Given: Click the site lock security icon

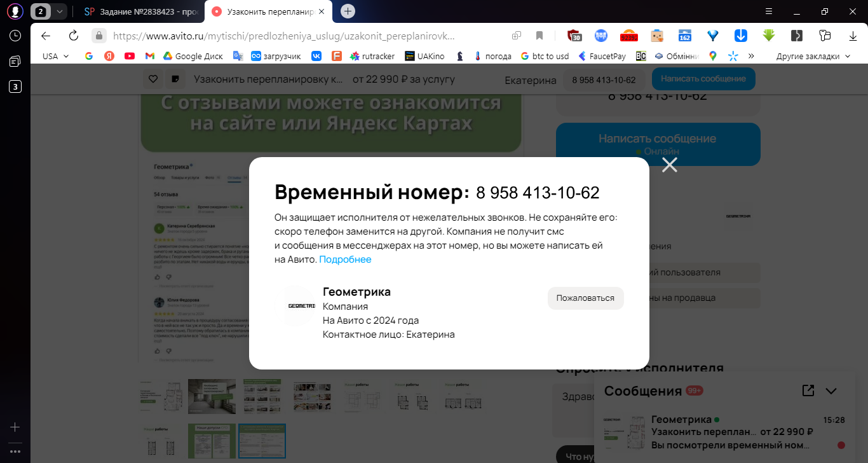Looking at the screenshot, I should [98, 36].
